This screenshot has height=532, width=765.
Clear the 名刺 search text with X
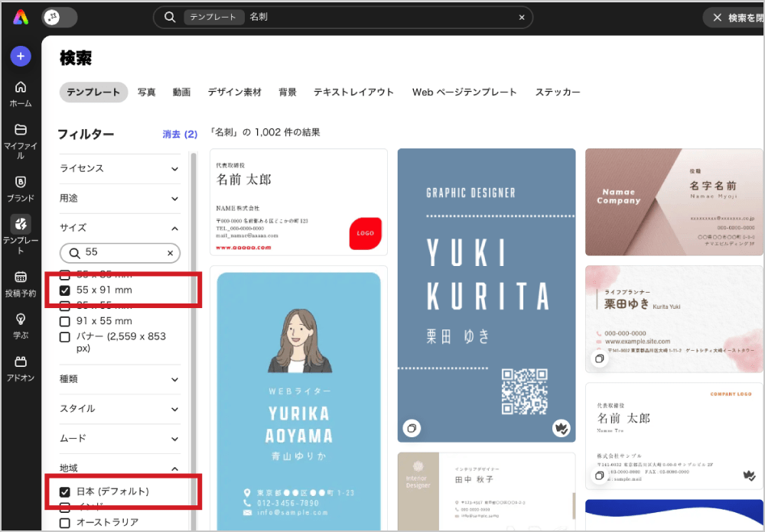tap(522, 17)
